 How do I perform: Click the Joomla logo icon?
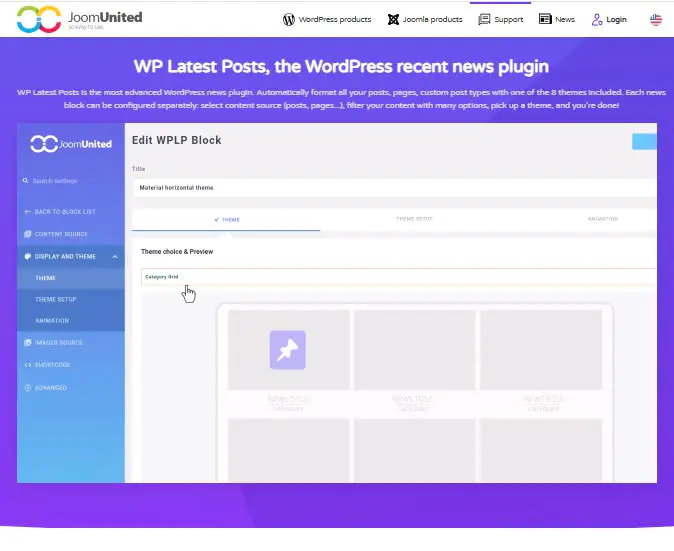[x=393, y=19]
